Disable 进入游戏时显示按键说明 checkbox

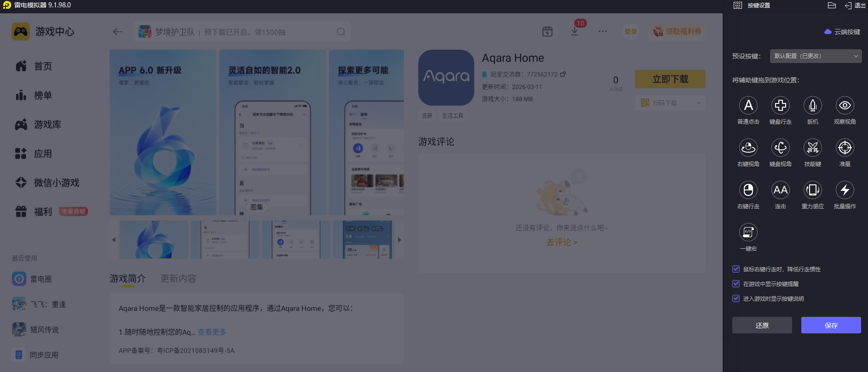pyautogui.click(x=736, y=298)
